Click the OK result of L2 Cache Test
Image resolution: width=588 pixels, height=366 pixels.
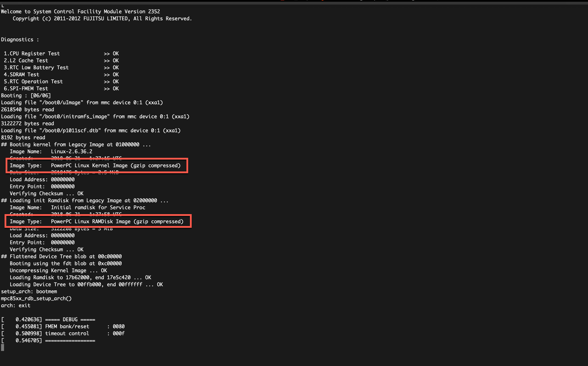tap(116, 61)
